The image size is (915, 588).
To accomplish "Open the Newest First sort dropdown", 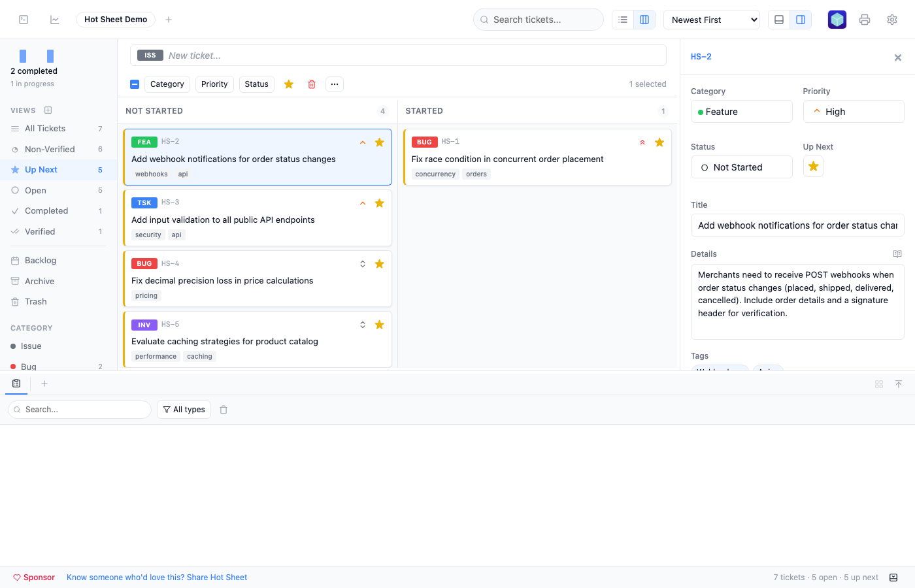I will [x=712, y=20].
